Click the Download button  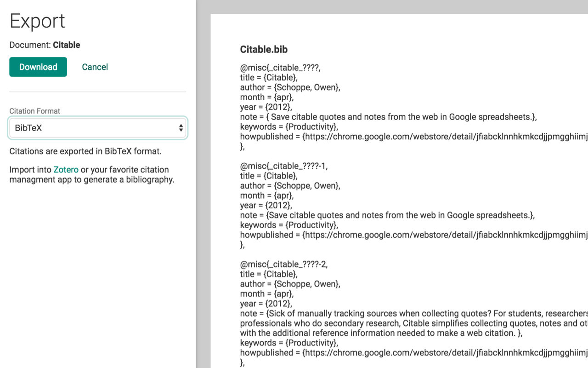tap(38, 67)
